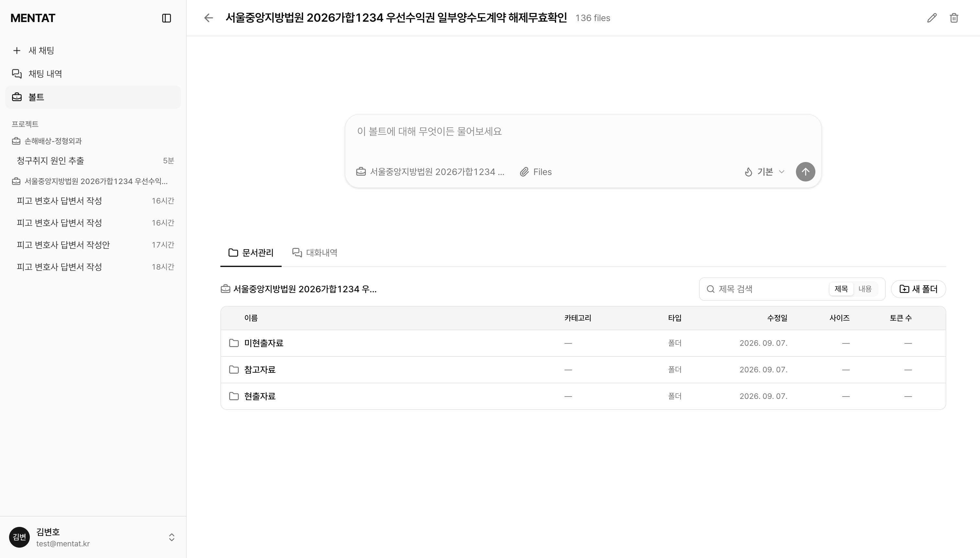Send message with the up arrow button

point(805,172)
